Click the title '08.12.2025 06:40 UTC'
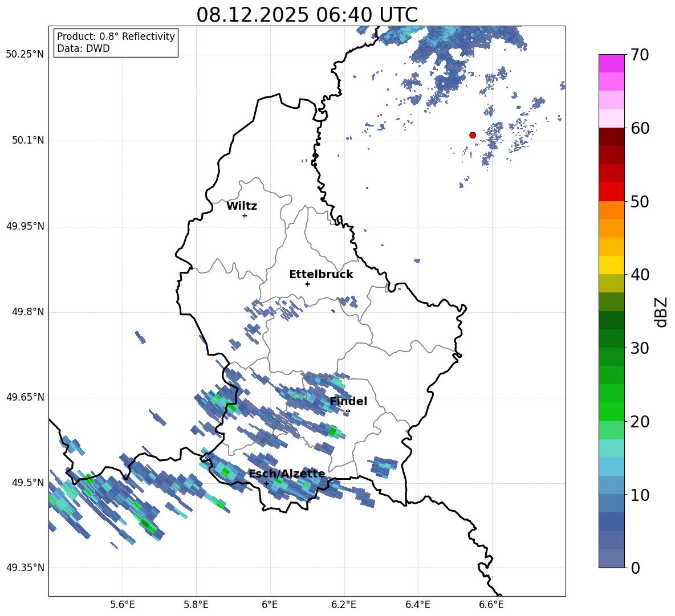This screenshot has width=675, height=616. tap(307, 15)
